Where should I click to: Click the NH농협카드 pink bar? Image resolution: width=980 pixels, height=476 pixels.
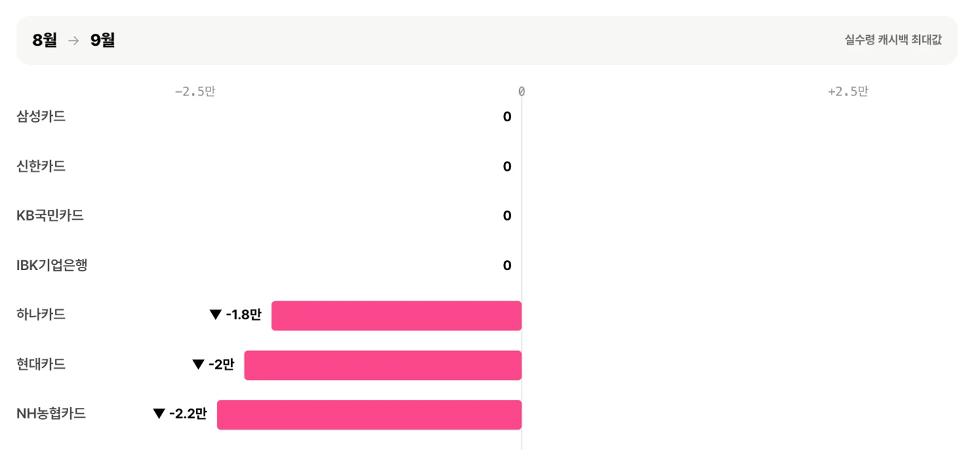369,415
